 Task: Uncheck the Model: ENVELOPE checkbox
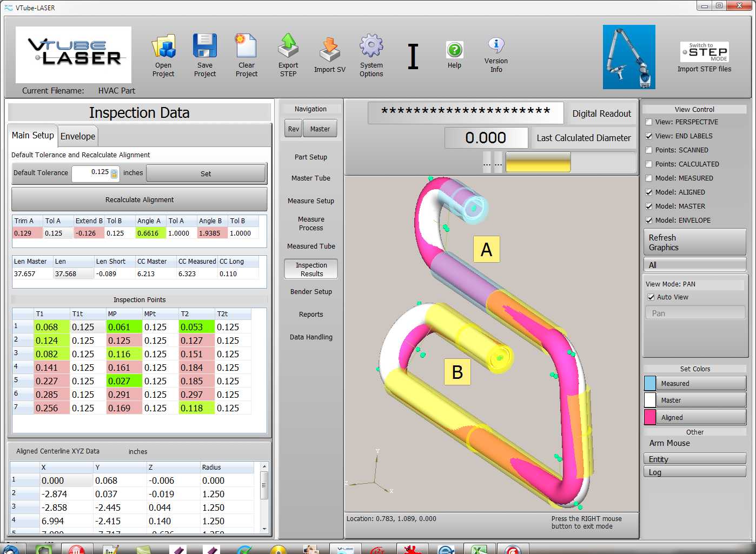[649, 221]
